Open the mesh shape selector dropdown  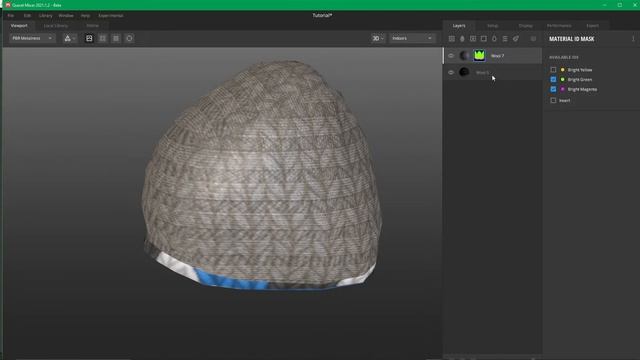69,38
